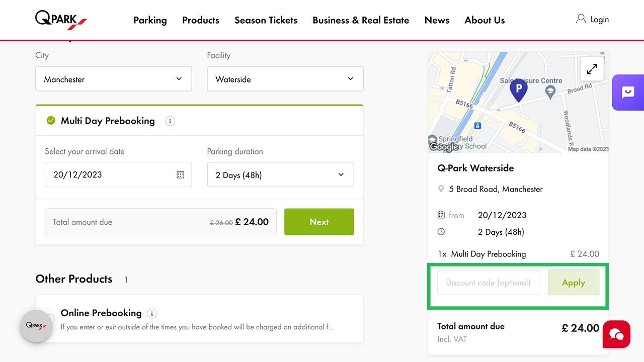Expand Parking duration 2 Days dropdown

pyautogui.click(x=280, y=175)
